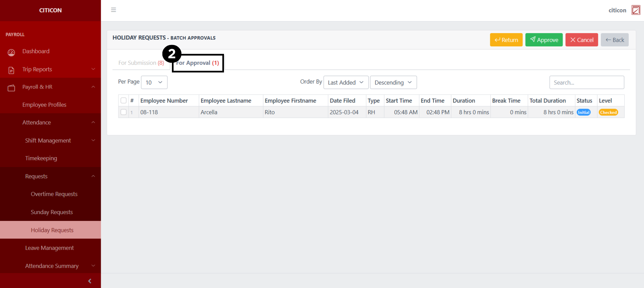Switch to the For Submission tab

(x=141, y=63)
